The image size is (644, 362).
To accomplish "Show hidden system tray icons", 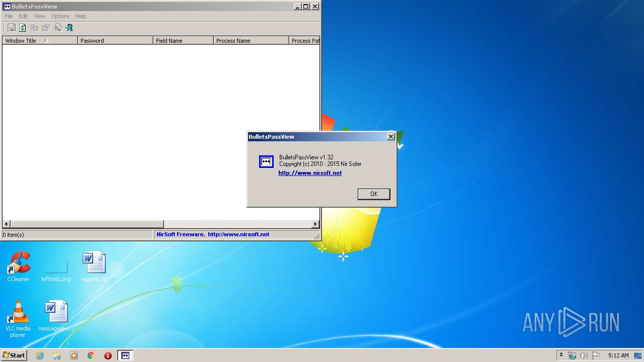I will (x=561, y=355).
